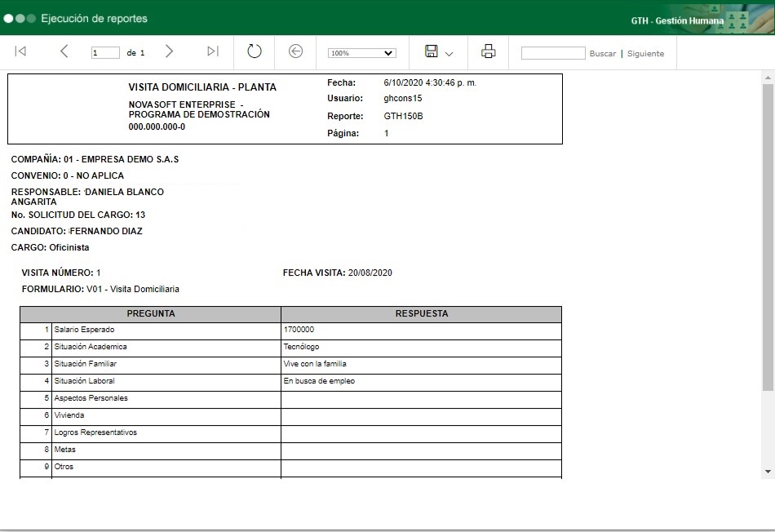
Task: Click the scrollbar up arrow
Action: point(767,76)
